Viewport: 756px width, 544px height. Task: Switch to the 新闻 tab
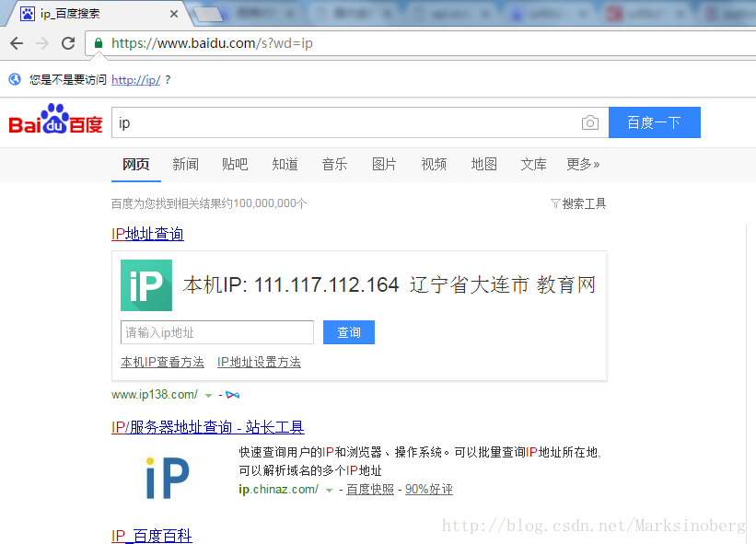pos(186,165)
